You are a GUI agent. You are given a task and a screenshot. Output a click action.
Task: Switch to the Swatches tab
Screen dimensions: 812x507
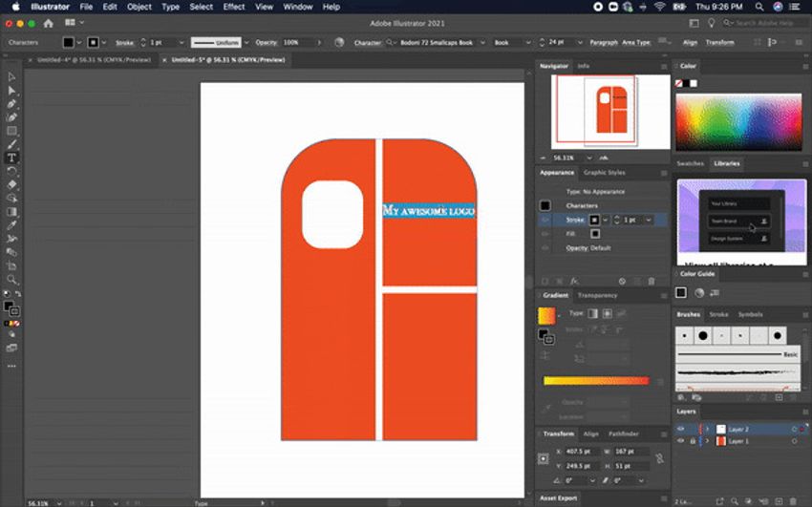[690, 163]
